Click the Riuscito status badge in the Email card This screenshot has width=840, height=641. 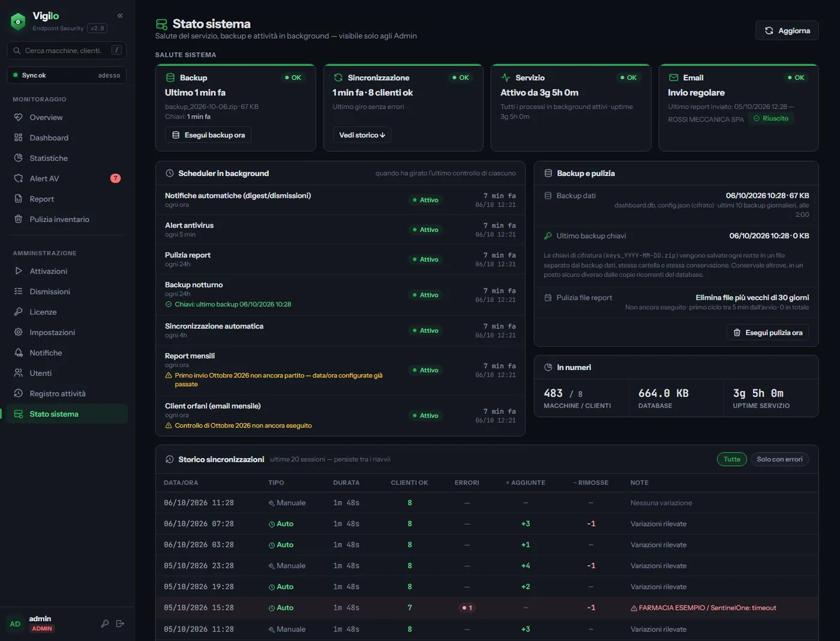click(771, 119)
